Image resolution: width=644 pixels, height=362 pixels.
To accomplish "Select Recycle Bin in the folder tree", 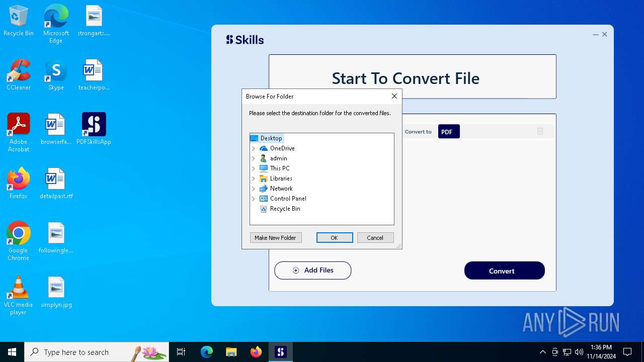I will 285,209.
